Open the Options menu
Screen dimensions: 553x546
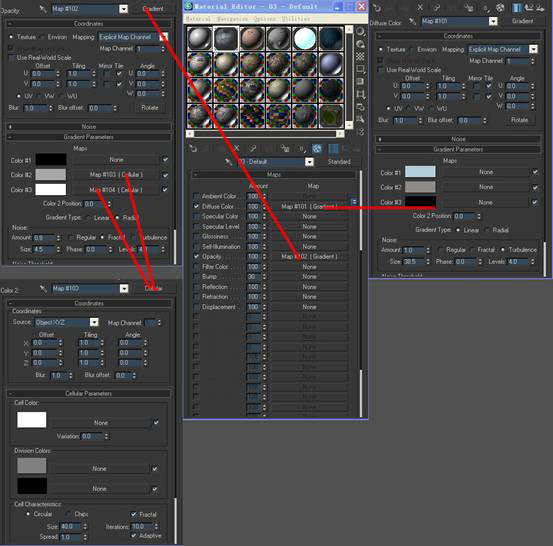(x=264, y=19)
